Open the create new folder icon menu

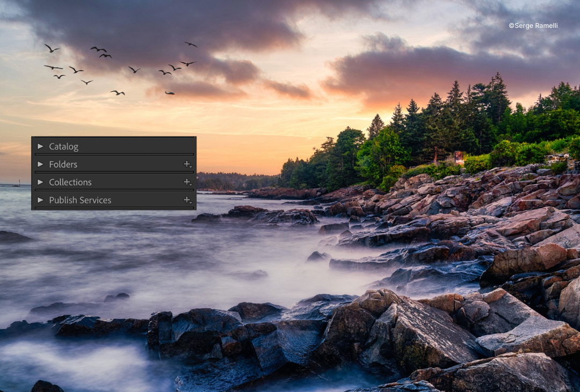click(x=187, y=164)
